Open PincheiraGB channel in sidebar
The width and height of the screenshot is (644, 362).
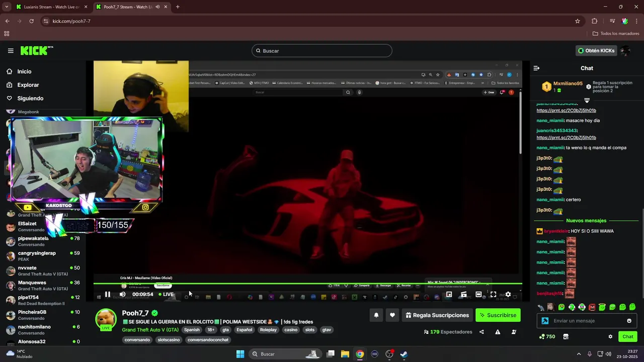click(x=43, y=315)
